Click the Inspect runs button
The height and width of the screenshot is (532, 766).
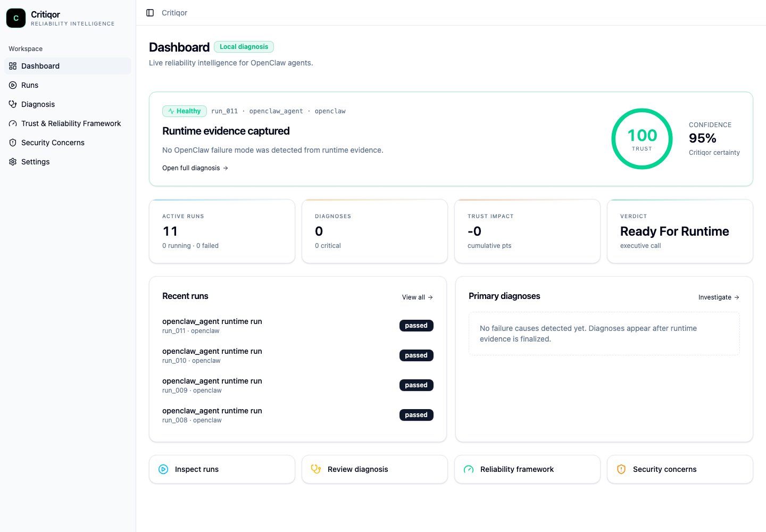222,469
